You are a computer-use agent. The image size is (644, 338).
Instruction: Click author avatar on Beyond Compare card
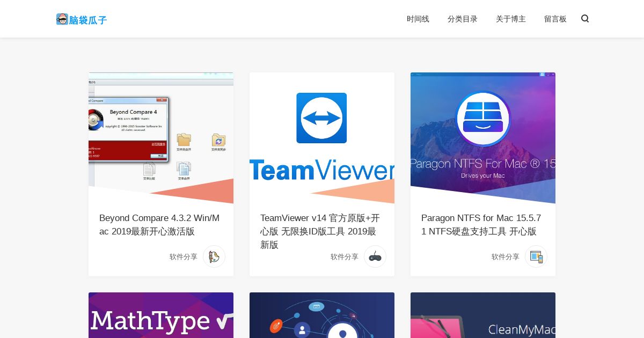[x=214, y=256]
